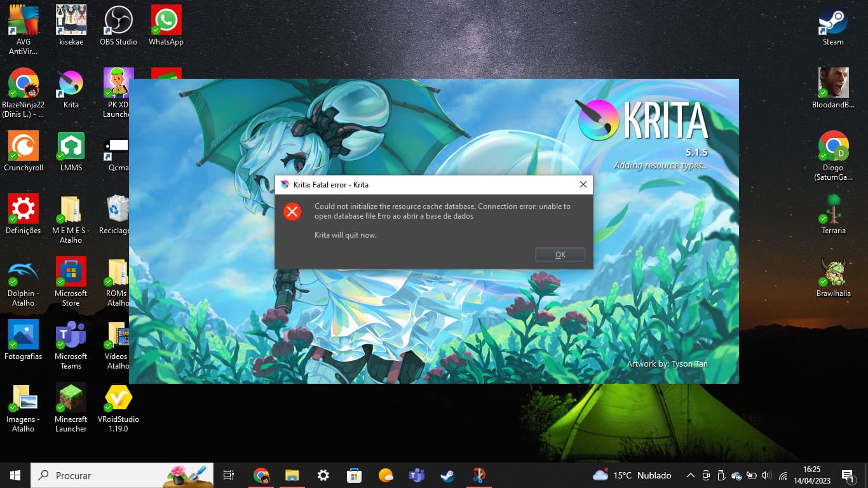Open the Imagens - Atalho folder
The image size is (868, 488).
[x=24, y=407]
